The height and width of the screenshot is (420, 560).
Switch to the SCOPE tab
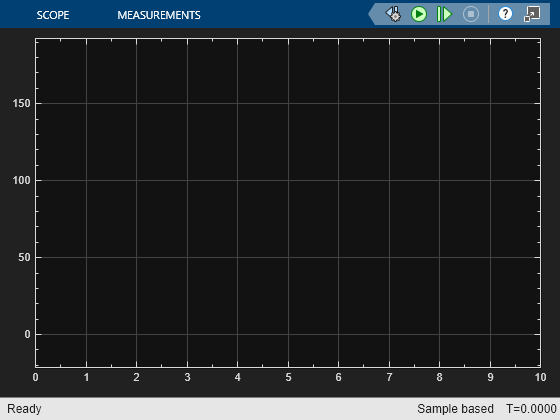53,15
